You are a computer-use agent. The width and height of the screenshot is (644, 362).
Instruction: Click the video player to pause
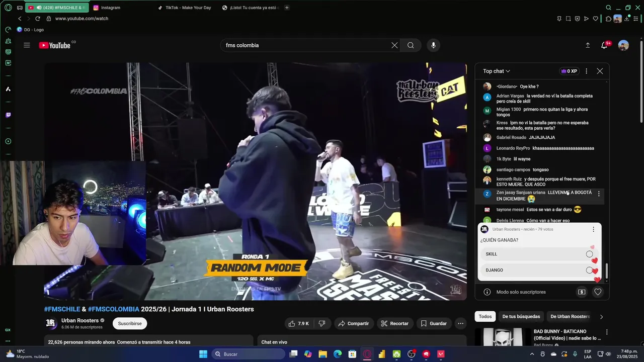256,182
